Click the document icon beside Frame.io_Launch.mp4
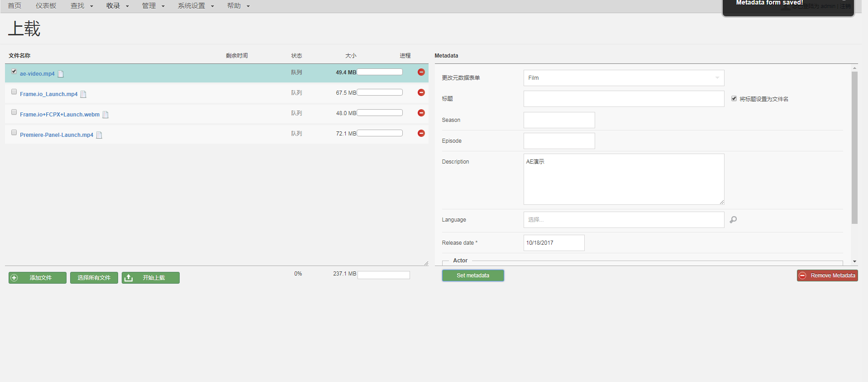 coord(83,94)
